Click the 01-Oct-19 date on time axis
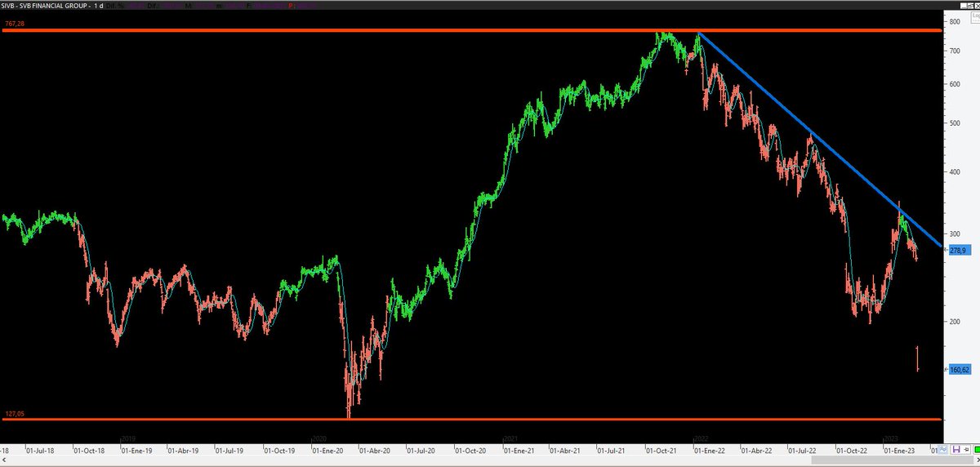This screenshot has height=467, width=980. [278, 449]
